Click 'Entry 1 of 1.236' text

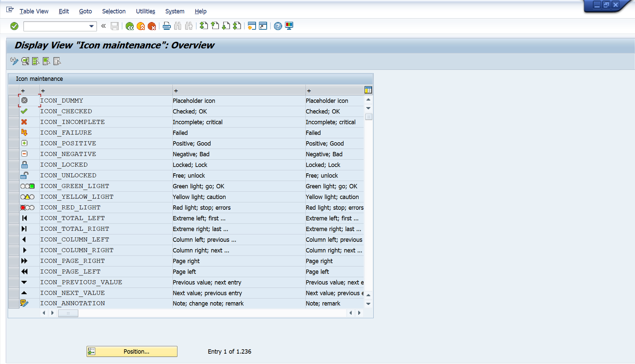pyautogui.click(x=229, y=351)
